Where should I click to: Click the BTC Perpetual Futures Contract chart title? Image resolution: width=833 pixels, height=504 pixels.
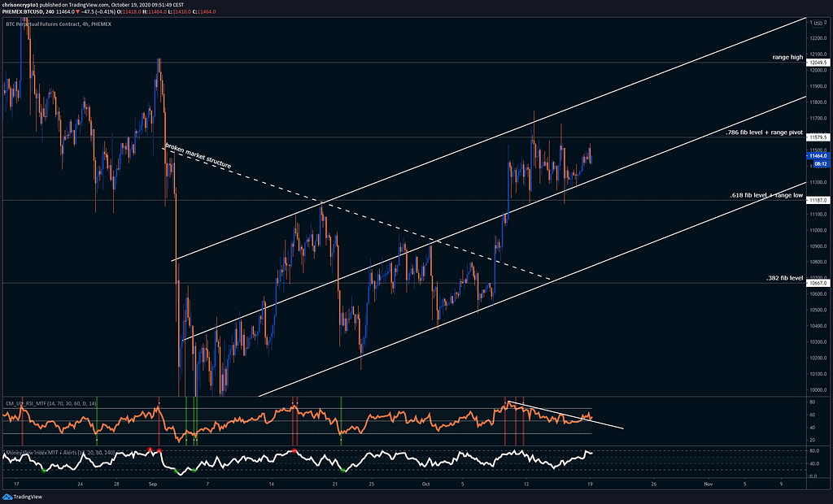click(x=59, y=24)
